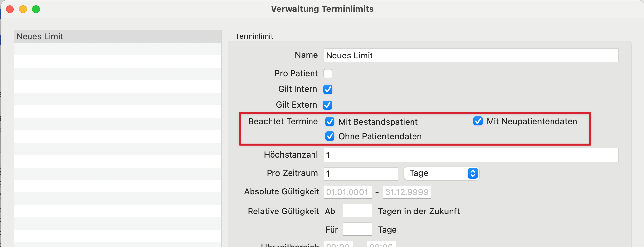Uncheck Gilt Extern
This screenshot has width=644, height=247.
(327, 105)
